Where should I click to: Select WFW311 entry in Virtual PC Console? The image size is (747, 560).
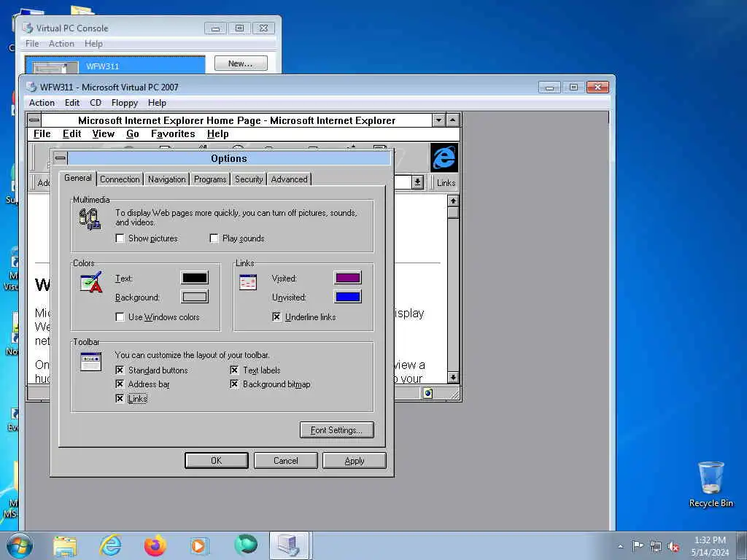coord(115,66)
